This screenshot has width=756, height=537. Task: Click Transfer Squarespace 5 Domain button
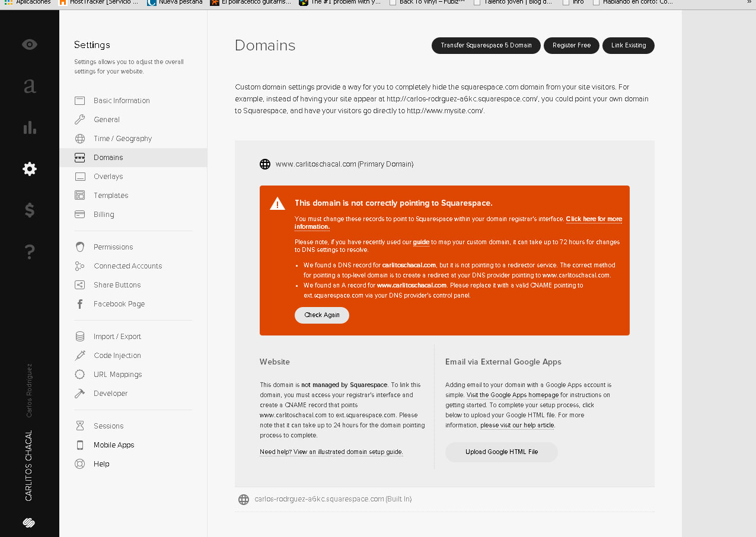486,46
